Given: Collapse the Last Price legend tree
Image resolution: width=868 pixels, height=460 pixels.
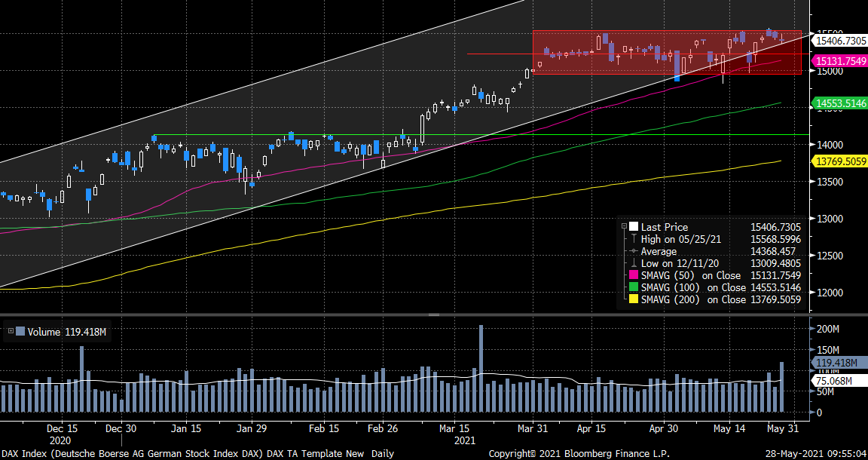Looking at the screenshot, I should (624, 226).
